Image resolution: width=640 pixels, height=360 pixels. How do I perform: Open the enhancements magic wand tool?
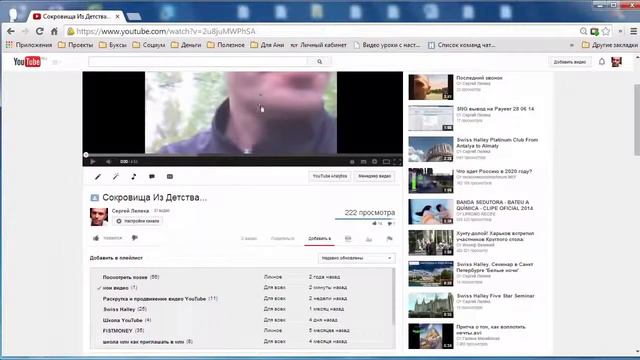[116, 176]
